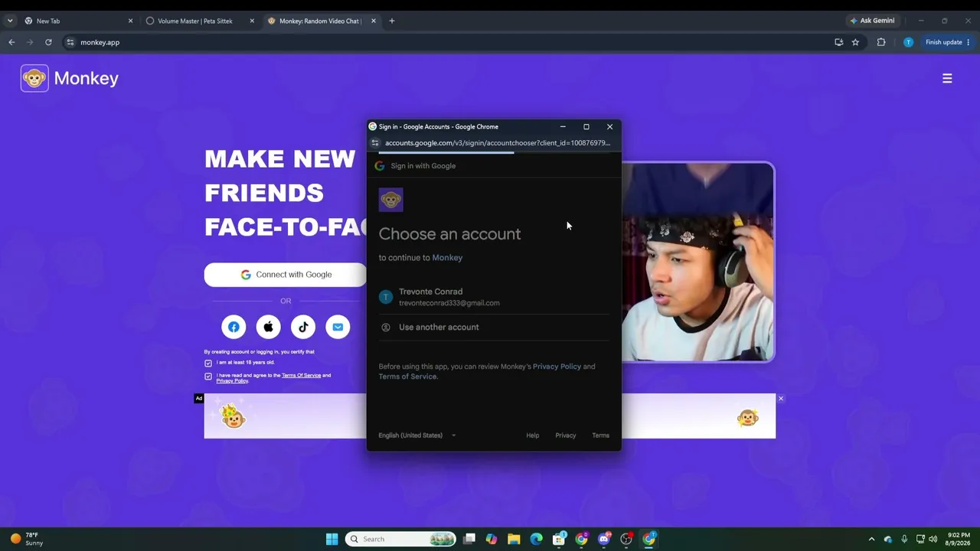
Task: Toggle the Terms Of Service agreement checkbox
Action: click(x=208, y=377)
